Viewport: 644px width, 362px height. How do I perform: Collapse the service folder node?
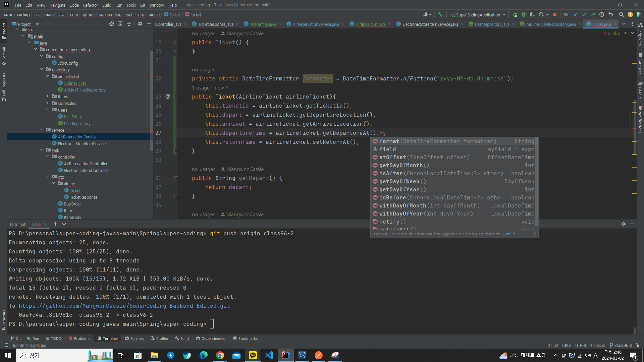(42, 130)
